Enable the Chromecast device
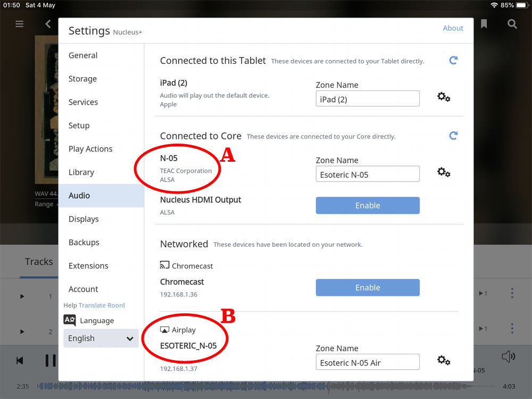 [368, 287]
